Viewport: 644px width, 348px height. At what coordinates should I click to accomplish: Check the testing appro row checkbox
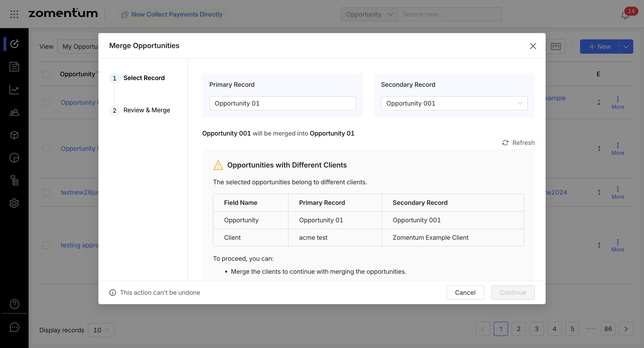point(47,245)
